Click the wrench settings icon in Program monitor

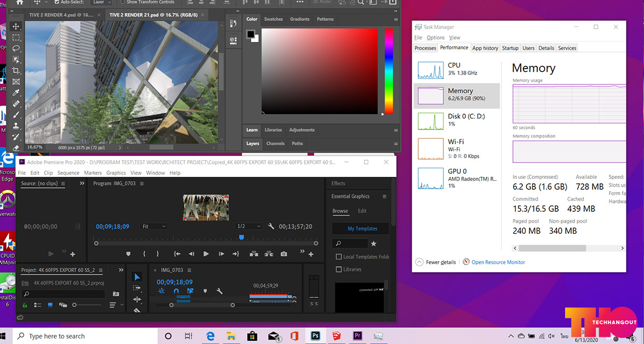271,227
